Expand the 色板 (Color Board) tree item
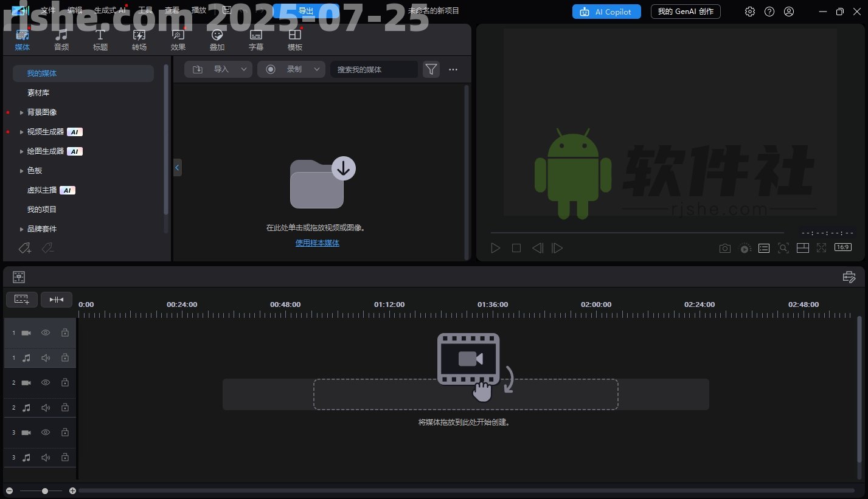The height and width of the screenshot is (499, 868). tap(21, 171)
